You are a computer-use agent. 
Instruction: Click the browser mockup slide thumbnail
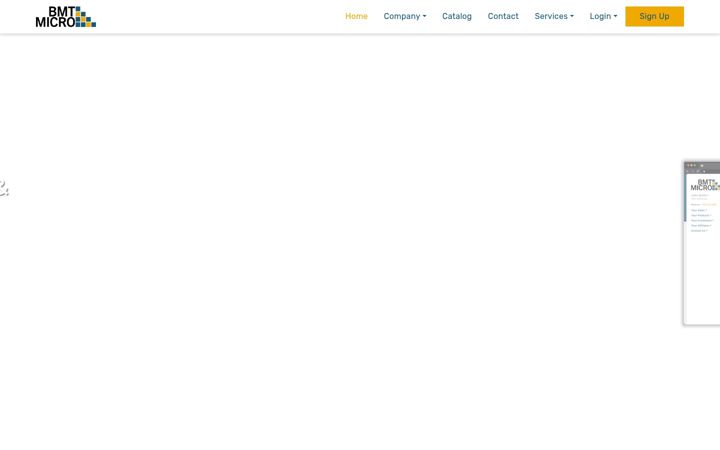point(702,243)
